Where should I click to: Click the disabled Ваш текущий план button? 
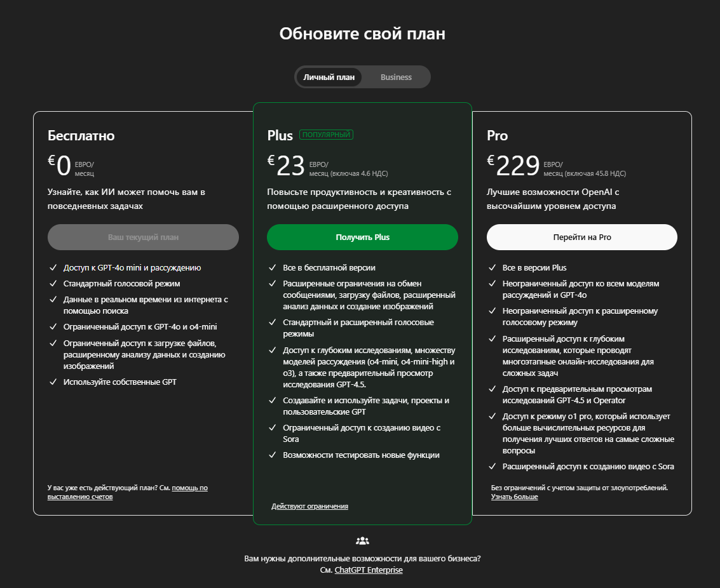tap(143, 237)
